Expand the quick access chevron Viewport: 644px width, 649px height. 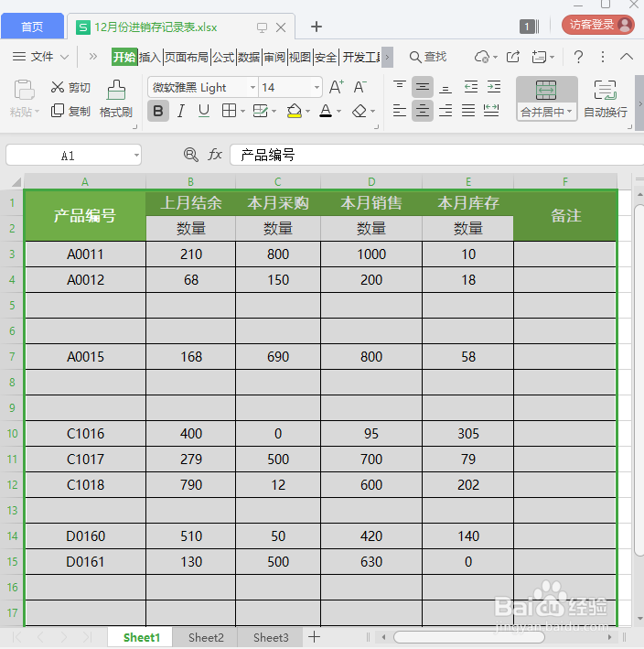pos(93,56)
